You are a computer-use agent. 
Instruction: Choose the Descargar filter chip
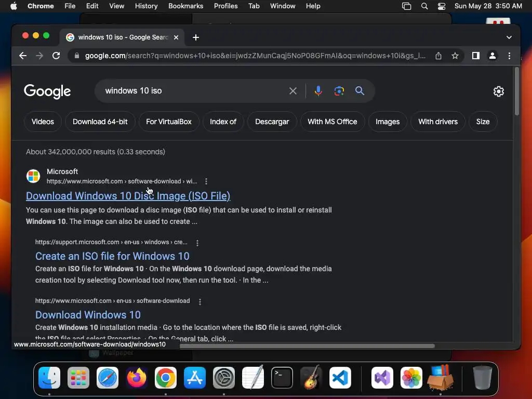tap(272, 122)
